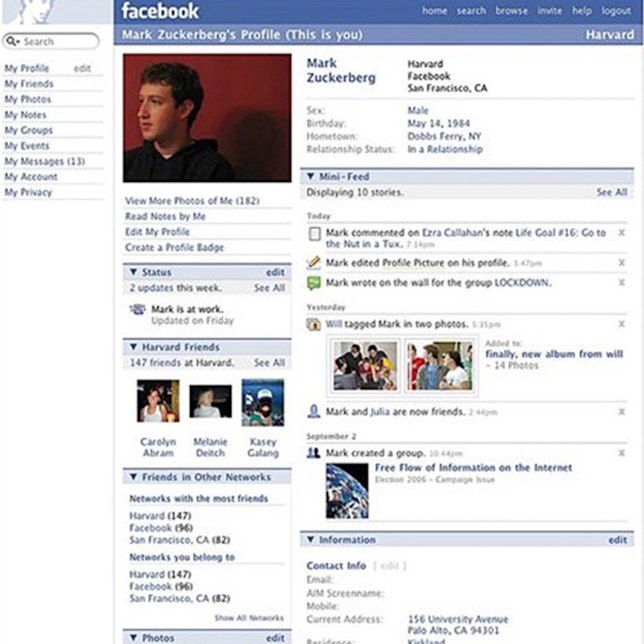This screenshot has width=644, height=644.
Task: Open the Earth image of Free Flow group
Action: pos(347,491)
